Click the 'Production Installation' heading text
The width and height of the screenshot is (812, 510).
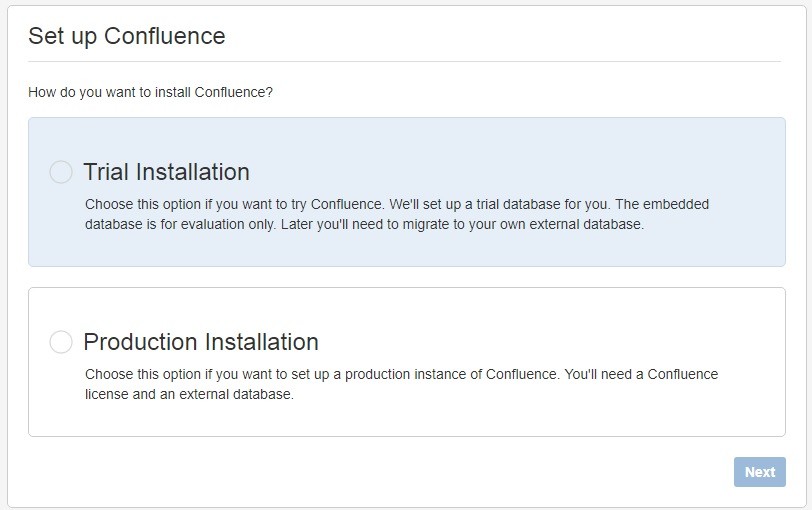201,342
